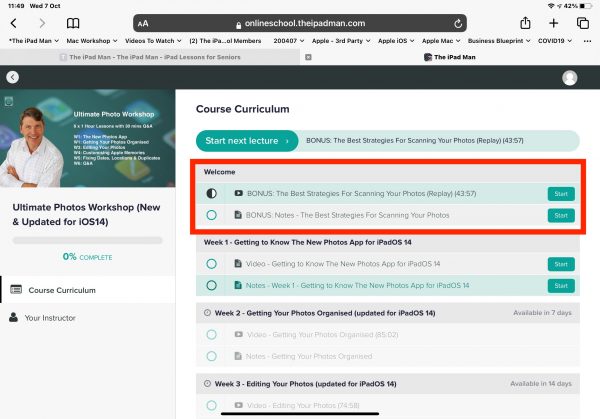Show all tabs overview icon
600x419 pixels.
(x=583, y=23)
